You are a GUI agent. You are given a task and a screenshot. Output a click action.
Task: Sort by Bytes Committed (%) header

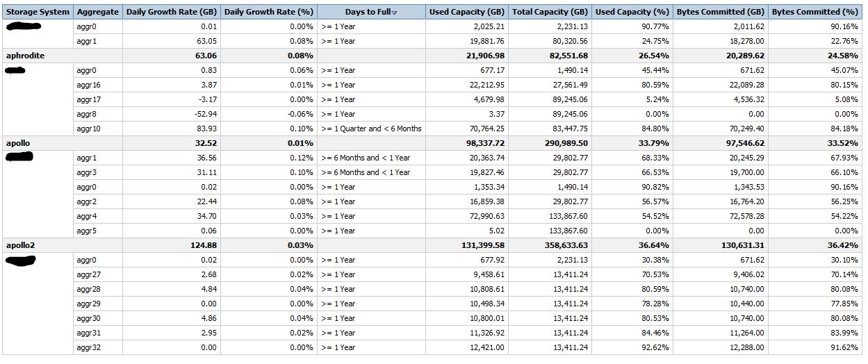point(814,12)
